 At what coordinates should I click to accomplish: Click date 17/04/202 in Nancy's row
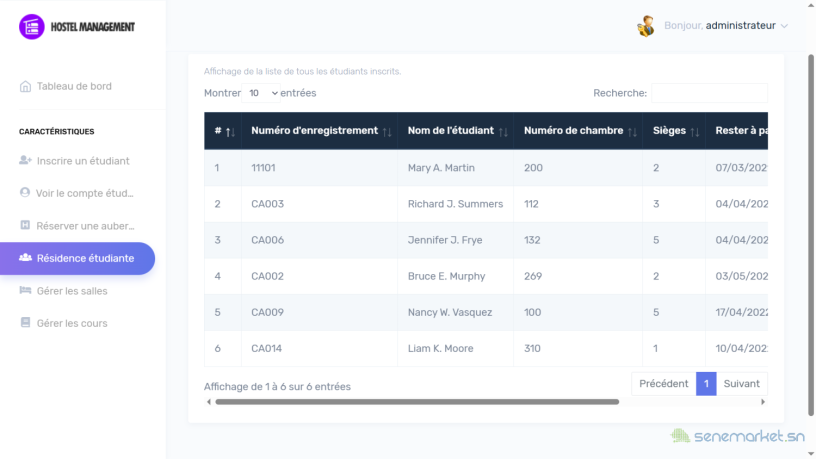point(742,312)
